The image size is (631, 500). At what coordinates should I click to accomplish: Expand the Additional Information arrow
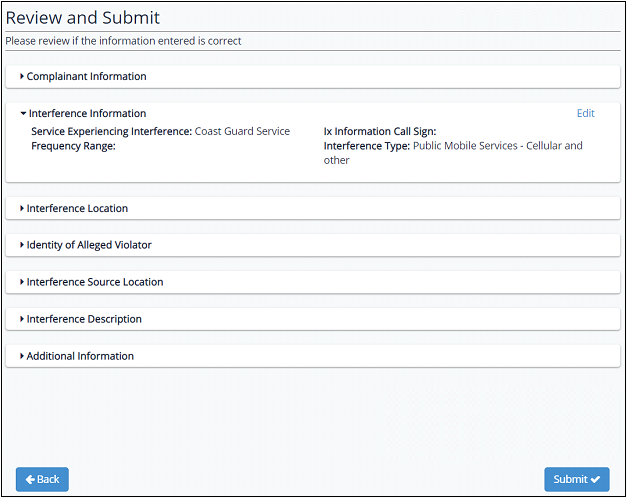point(22,356)
